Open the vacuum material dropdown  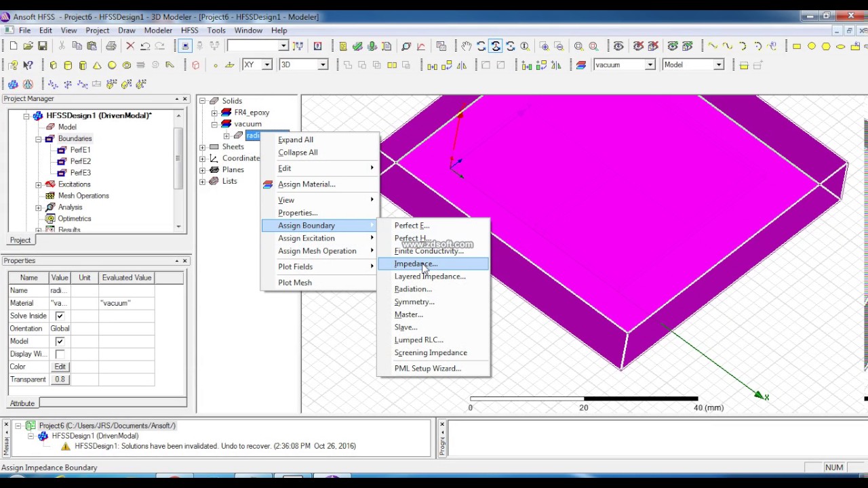(x=650, y=65)
